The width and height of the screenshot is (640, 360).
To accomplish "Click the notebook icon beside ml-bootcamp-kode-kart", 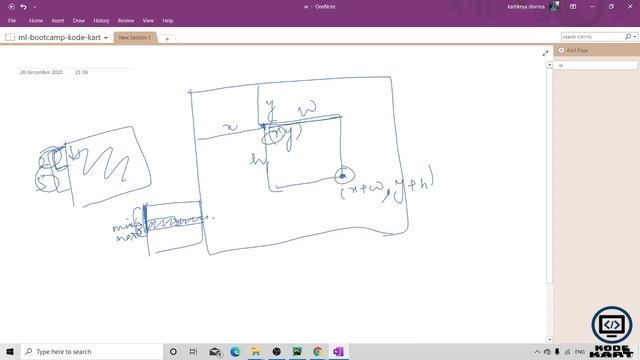I will pos(10,37).
